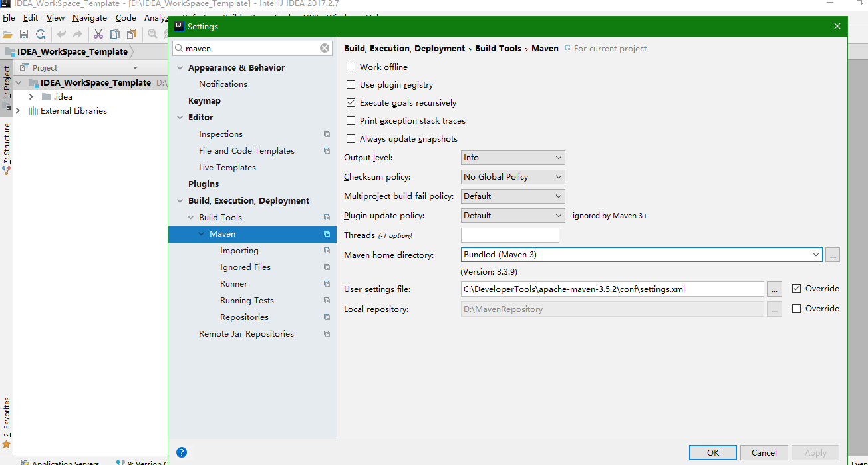Click the Save All toolbar icon
The image size is (868, 465).
[x=24, y=34]
